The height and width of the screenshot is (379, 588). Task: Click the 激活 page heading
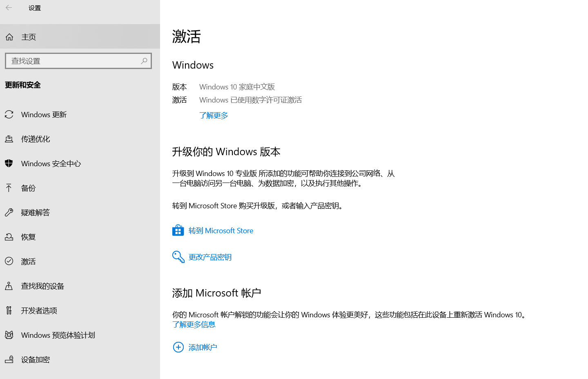(x=187, y=36)
